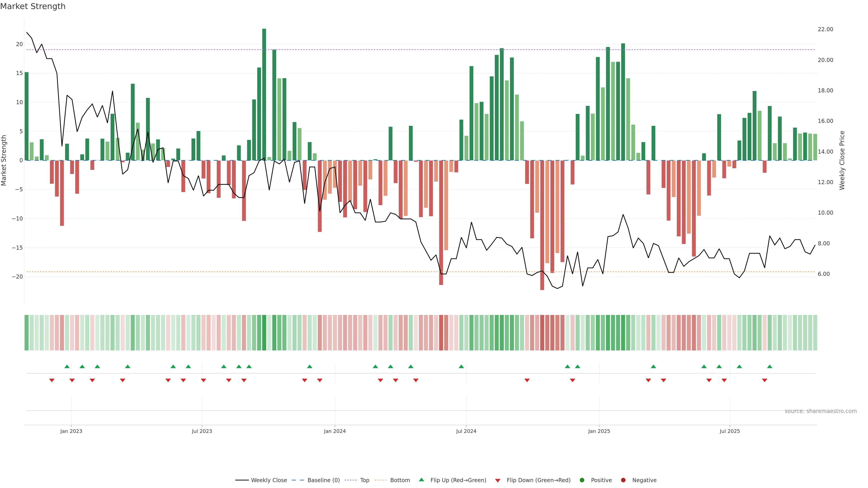Screen dimensions: 868x488
Task: Click the rightmost green flip-up triangle marker
Action: [x=770, y=366]
